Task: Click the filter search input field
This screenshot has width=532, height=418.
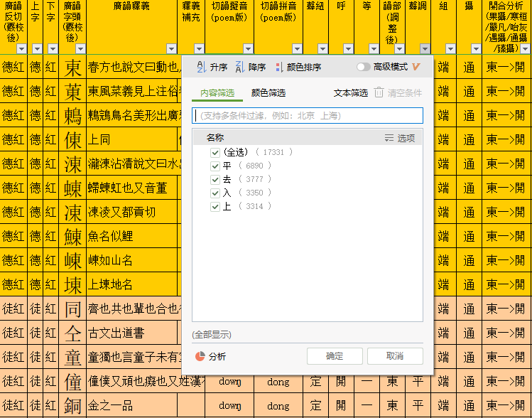Action: (308, 116)
